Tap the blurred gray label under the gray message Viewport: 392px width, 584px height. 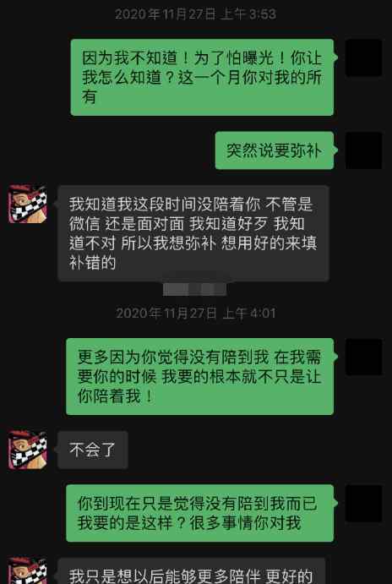point(194,289)
